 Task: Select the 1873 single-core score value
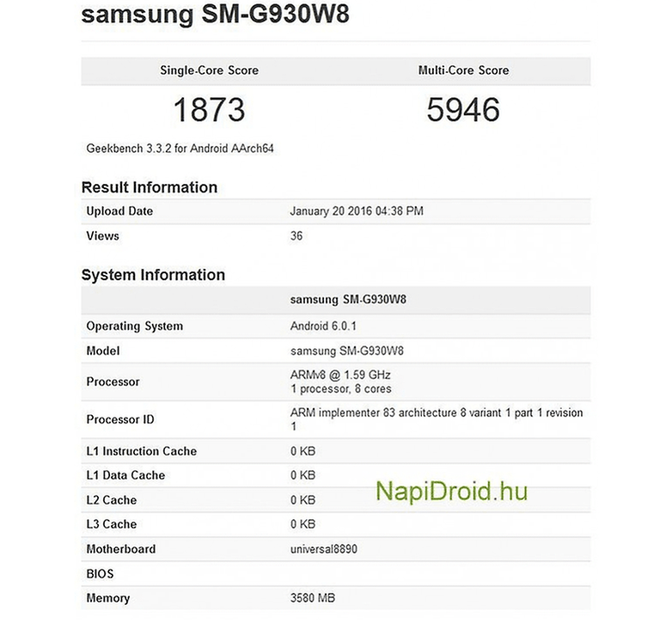point(209,110)
